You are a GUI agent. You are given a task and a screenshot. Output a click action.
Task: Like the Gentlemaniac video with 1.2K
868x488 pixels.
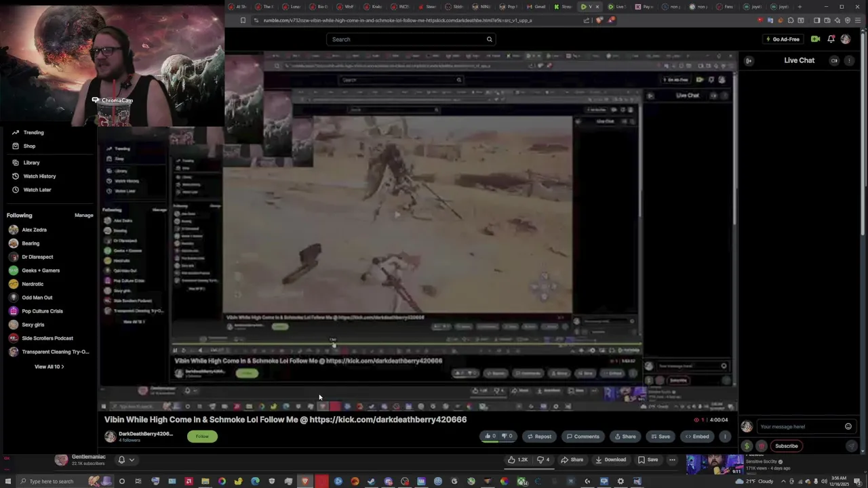[518, 460]
